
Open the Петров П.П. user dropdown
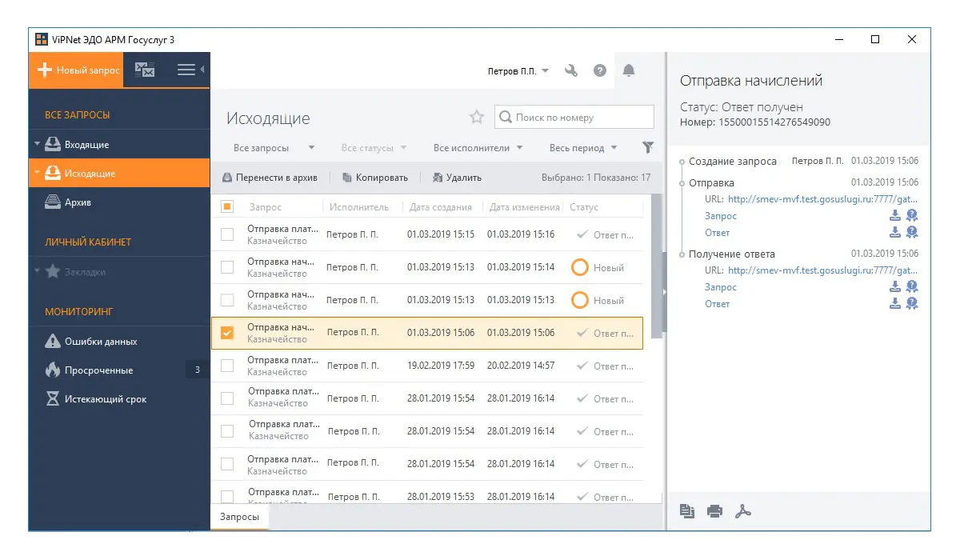518,71
